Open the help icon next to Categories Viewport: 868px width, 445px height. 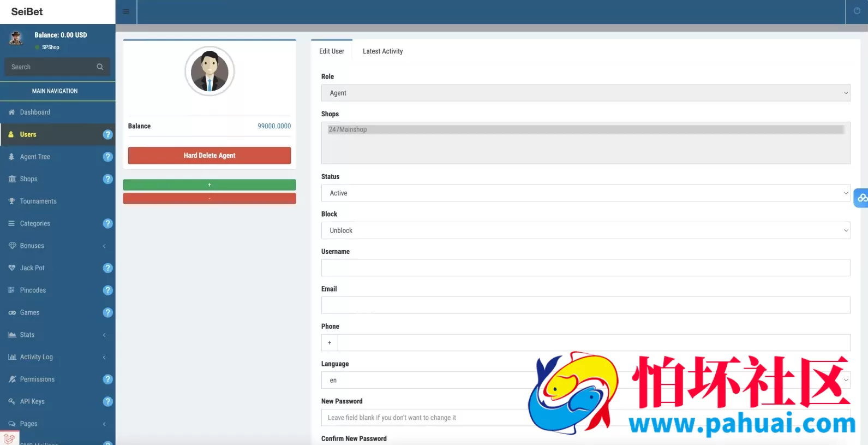pos(108,223)
